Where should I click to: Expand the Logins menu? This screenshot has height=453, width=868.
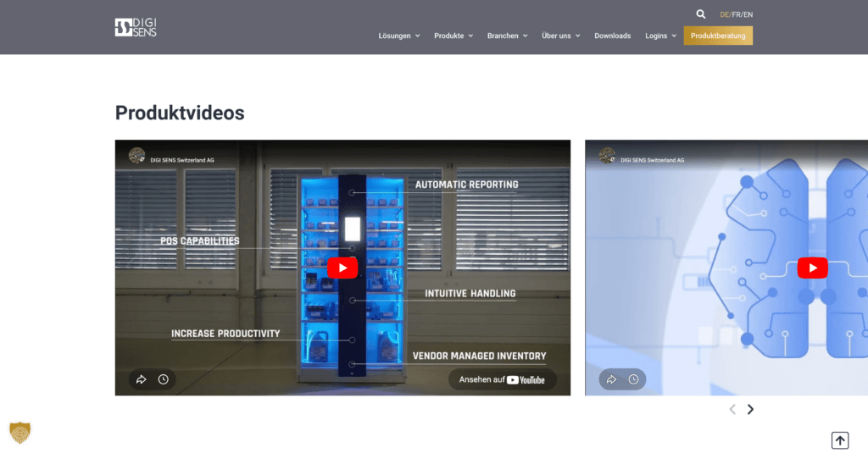(x=660, y=36)
